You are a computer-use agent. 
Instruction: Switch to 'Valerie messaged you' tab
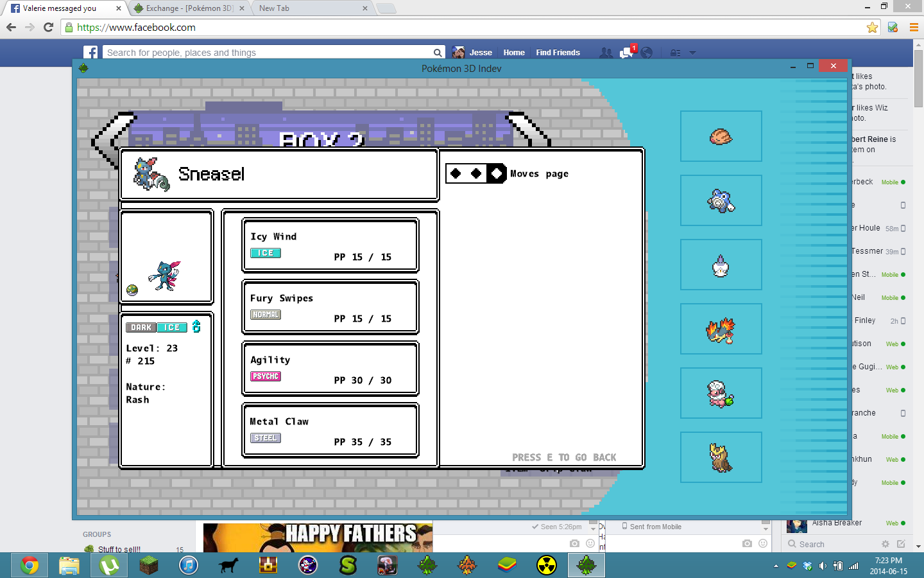(x=64, y=8)
